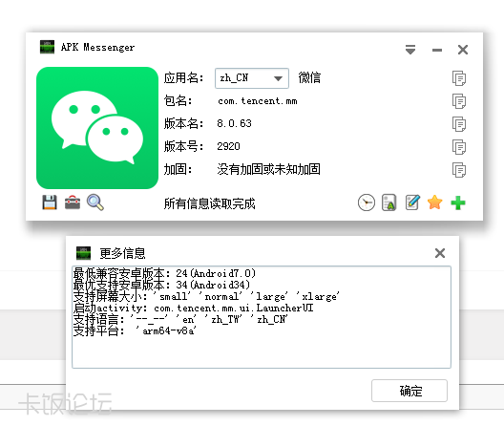Click the 最优支持安卓版本 line
The width and height of the screenshot is (504, 426).
click(161, 285)
